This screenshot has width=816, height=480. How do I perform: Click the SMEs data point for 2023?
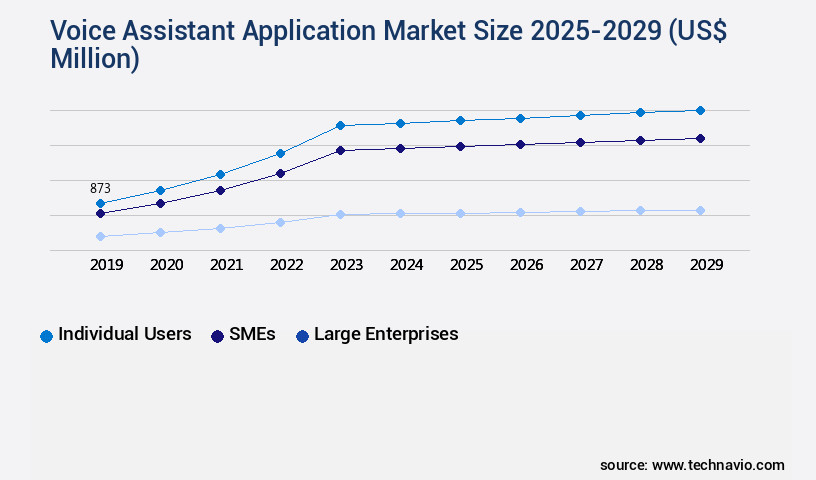coord(340,150)
